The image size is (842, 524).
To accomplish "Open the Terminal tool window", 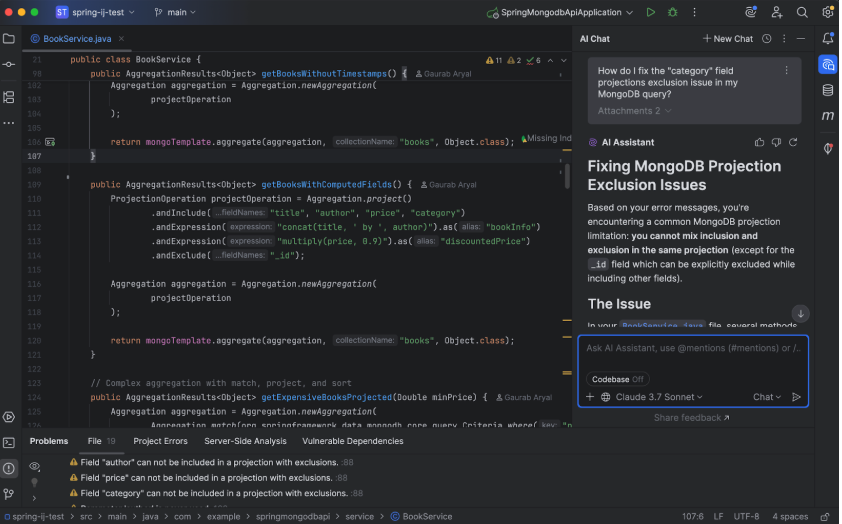I will coord(9,442).
